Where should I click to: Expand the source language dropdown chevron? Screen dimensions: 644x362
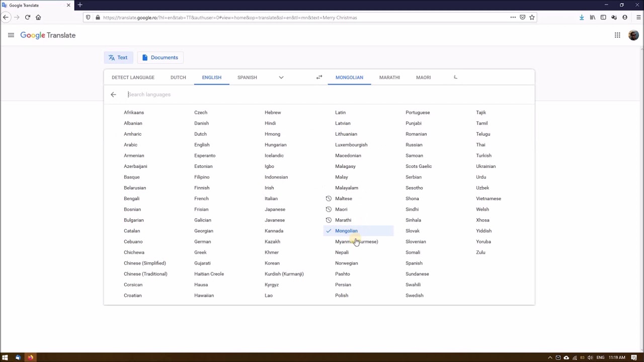coord(281,77)
